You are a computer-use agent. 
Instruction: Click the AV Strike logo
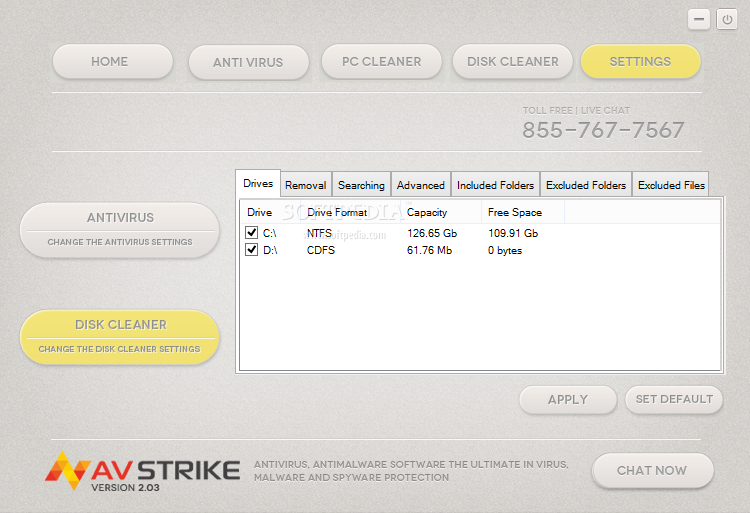143,471
